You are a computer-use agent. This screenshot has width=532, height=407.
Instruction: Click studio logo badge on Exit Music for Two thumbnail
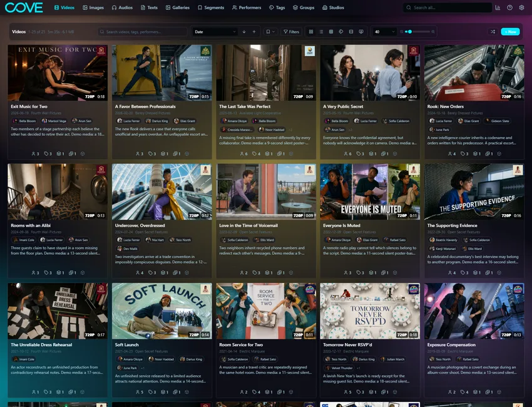click(x=101, y=51)
